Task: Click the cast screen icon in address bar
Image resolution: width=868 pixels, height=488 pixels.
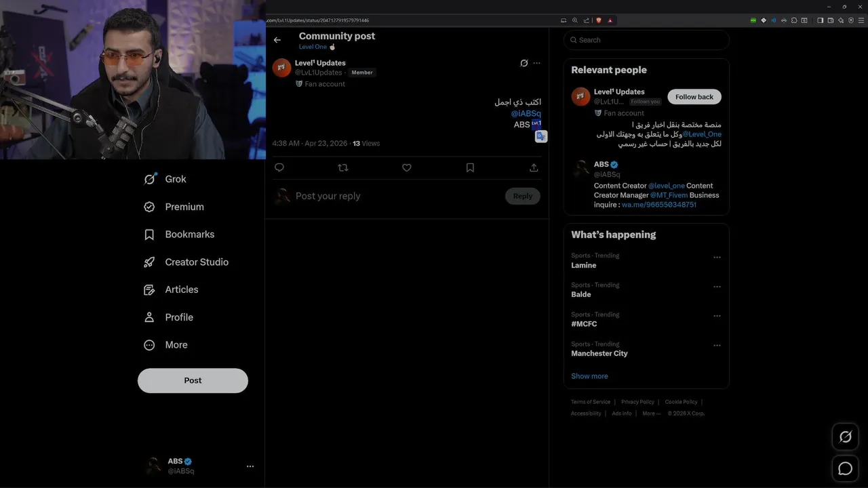Action: pos(564,20)
